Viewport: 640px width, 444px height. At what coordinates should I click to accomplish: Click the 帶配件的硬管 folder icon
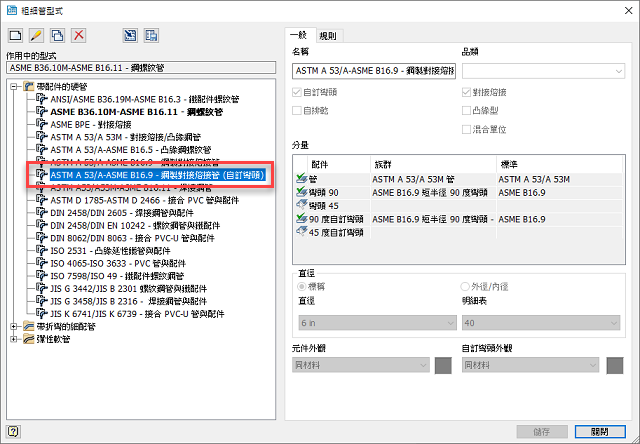29,87
